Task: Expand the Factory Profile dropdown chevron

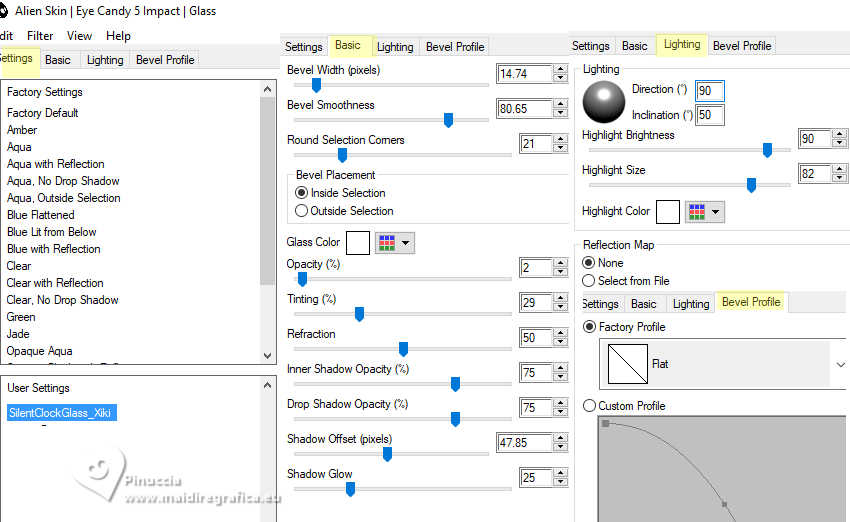Action: coord(840,364)
